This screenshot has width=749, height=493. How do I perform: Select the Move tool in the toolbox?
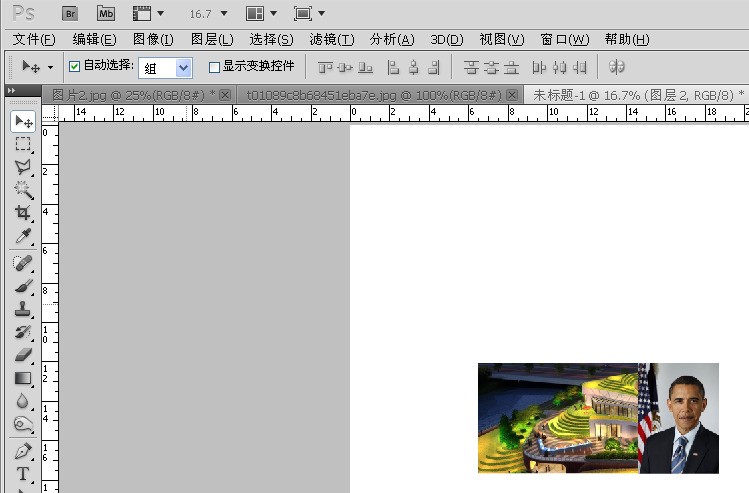[23, 121]
